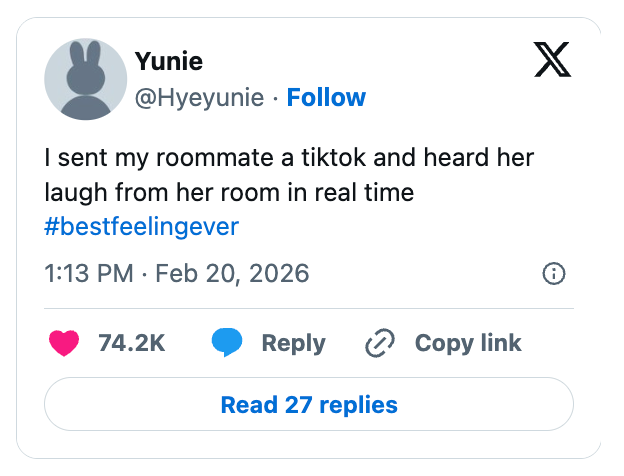Click the chain link copy icon

click(x=381, y=343)
